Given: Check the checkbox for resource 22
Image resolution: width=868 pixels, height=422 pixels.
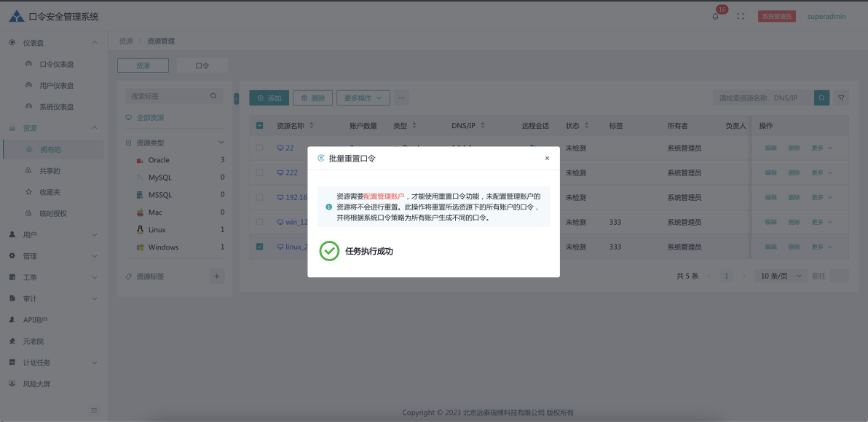Looking at the screenshot, I should [260, 148].
